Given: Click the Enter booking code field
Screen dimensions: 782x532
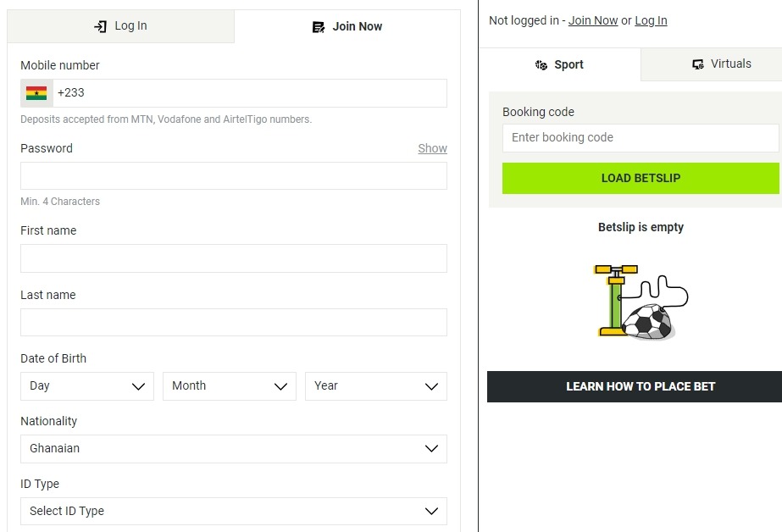Looking at the screenshot, I should point(641,138).
